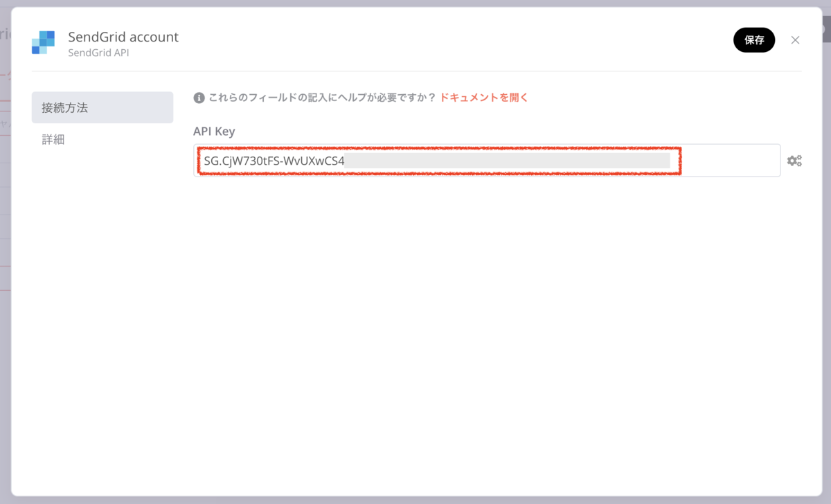This screenshot has height=504, width=831.
Task: Click the SendGrid account title text
Action: (123, 37)
